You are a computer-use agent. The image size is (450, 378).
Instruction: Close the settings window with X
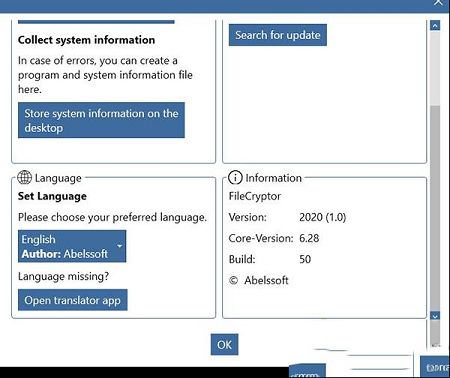point(438,3)
